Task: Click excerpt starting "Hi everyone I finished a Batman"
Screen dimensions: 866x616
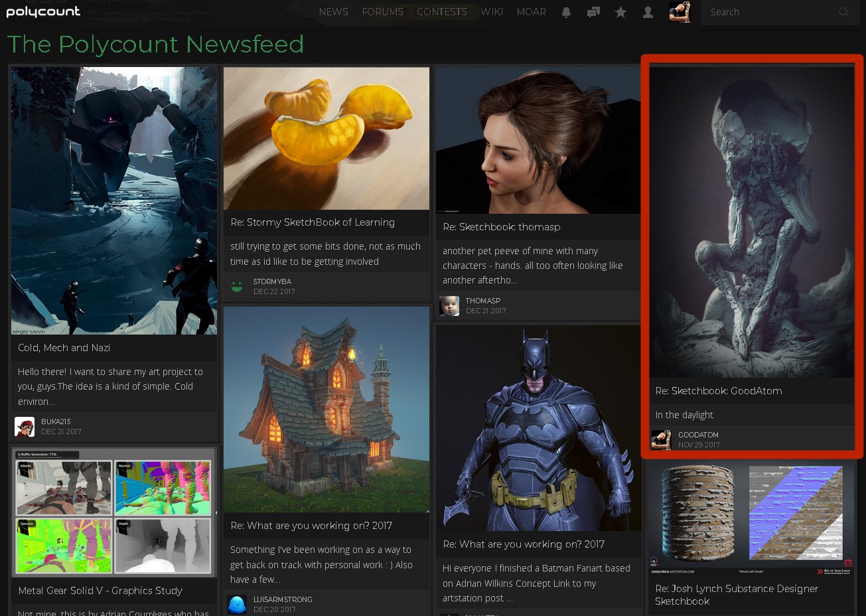Action: click(x=536, y=583)
